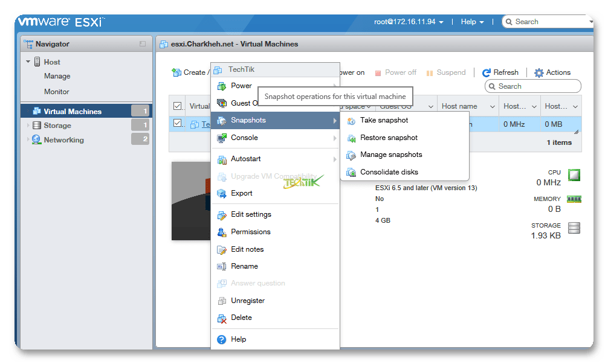The image size is (608, 364).
Task: Open the Host memory column dropdown arrow
Action: (x=575, y=106)
